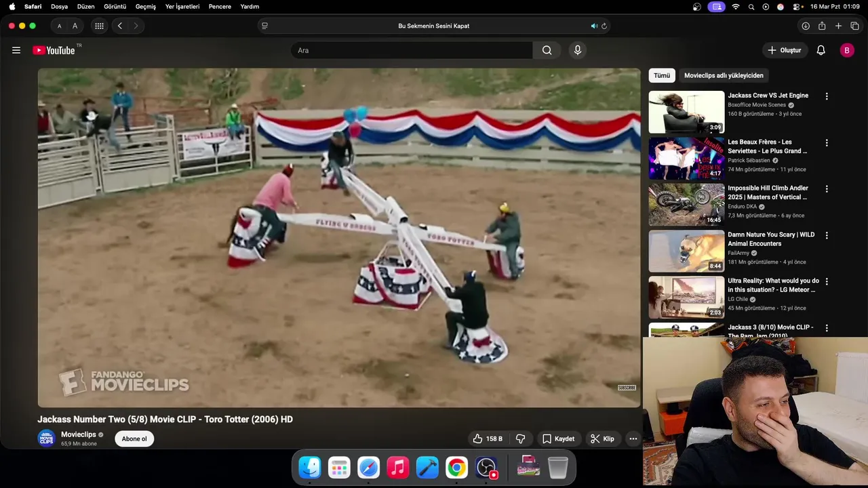The image size is (868, 488).
Task: Save video with Kaydet button
Action: [558, 439]
